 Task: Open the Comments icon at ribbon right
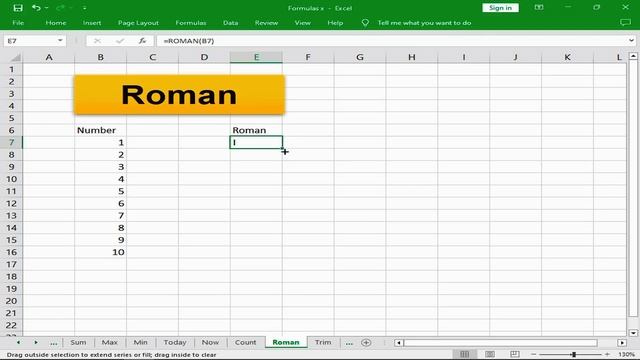point(625,23)
